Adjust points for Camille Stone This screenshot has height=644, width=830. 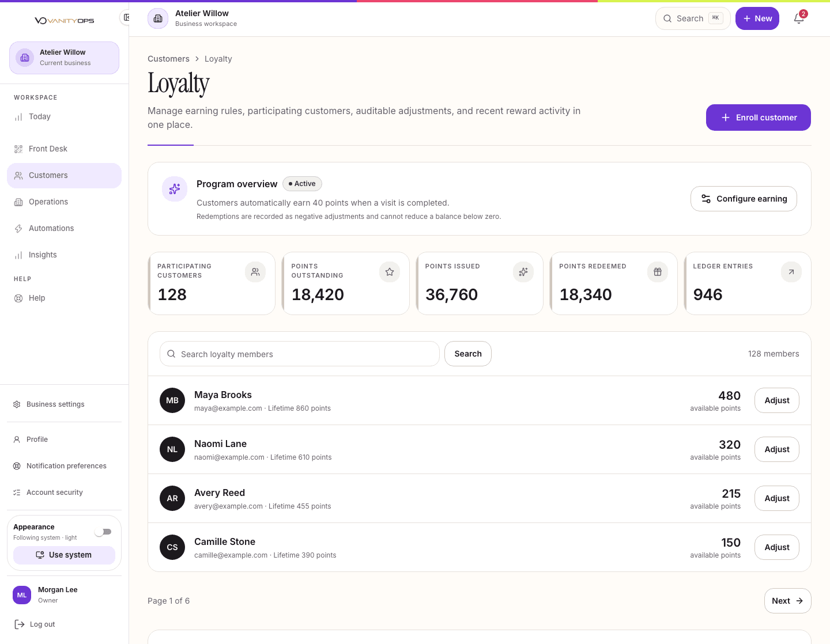coord(777,547)
